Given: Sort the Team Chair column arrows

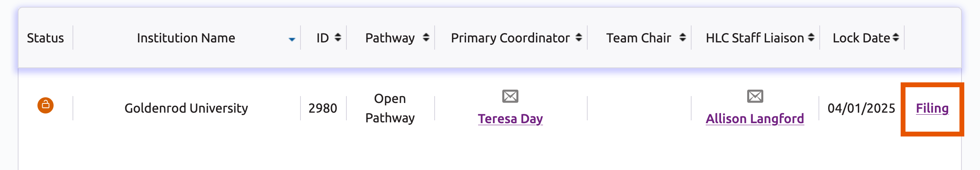Looking at the screenshot, I should pyautogui.click(x=682, y=38).
